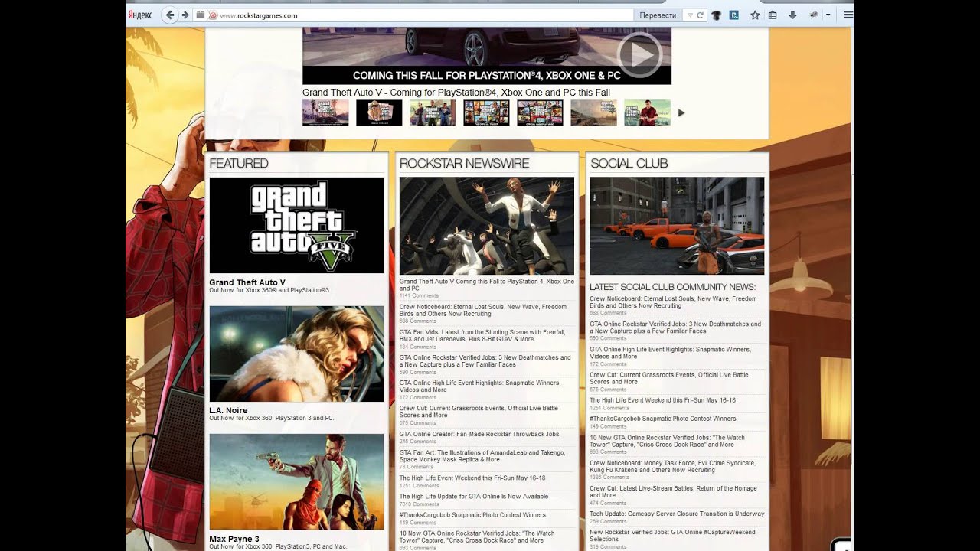Click the Яндекс logo button
The image size is (980, 551).
[139, 15]
